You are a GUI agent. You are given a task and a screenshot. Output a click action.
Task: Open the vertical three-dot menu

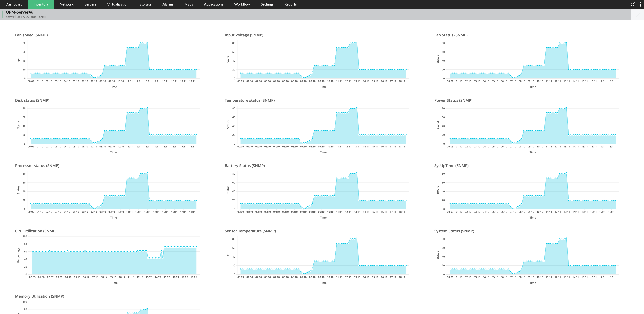[x=640, y=4]
